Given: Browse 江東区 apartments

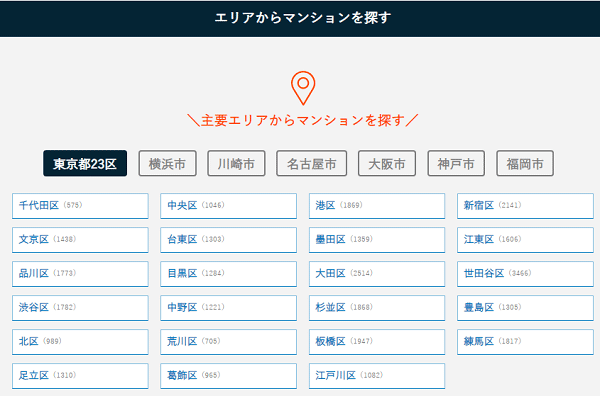Looking at the screenshot, I should tap(525, 240).
